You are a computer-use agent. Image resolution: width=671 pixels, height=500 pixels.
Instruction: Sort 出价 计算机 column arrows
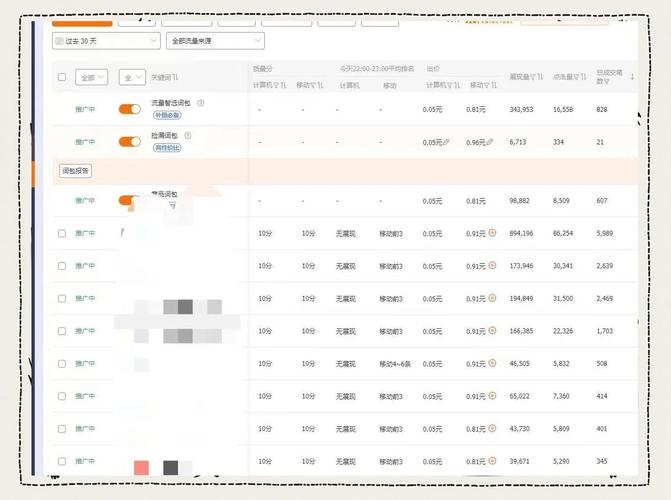[x=457, y=85]
